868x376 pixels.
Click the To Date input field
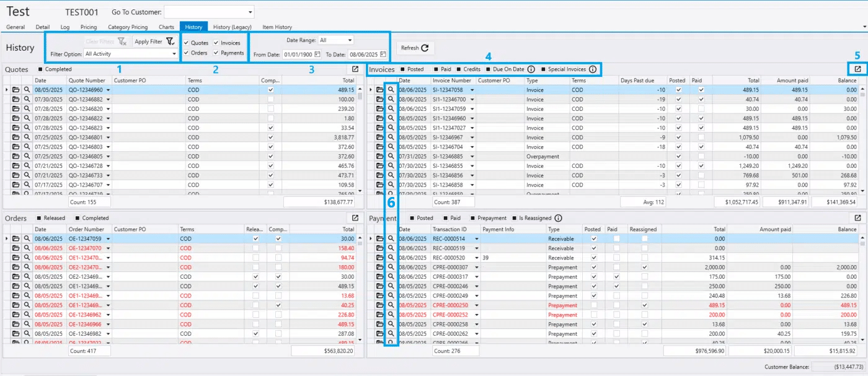click(364, 54)
